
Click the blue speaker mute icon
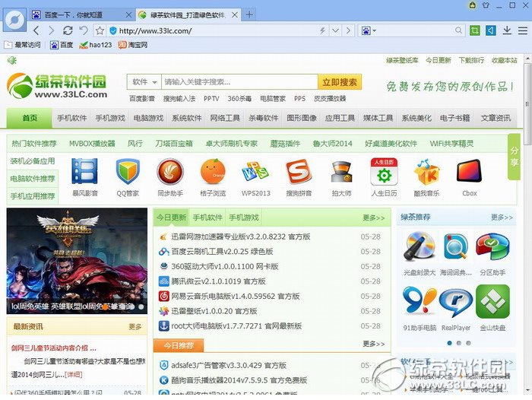click(491, 31)
